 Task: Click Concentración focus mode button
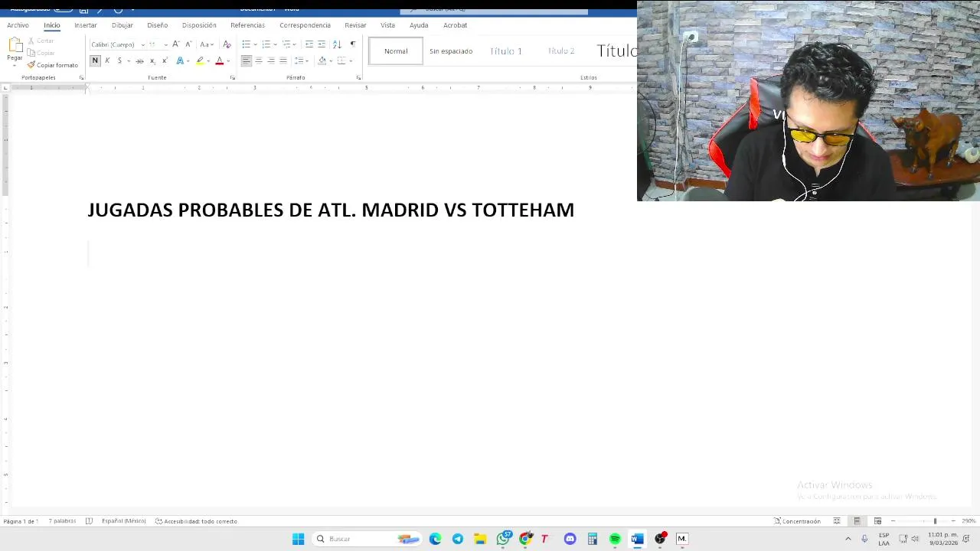point(797,521)
